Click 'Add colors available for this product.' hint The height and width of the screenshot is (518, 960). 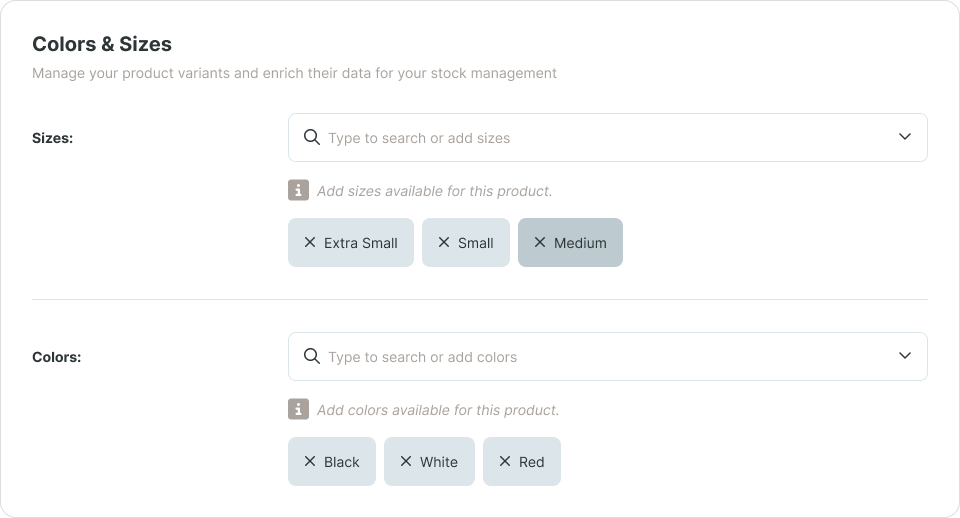click(x=438, y=410)
